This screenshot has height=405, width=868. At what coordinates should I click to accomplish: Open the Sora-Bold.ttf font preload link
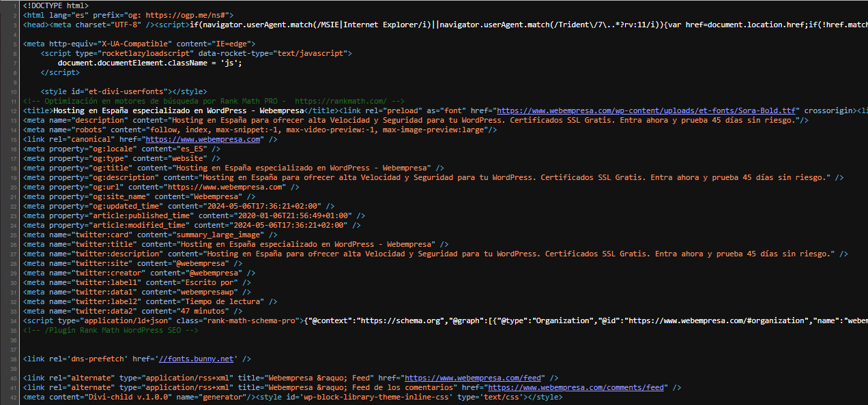point(647,110)
